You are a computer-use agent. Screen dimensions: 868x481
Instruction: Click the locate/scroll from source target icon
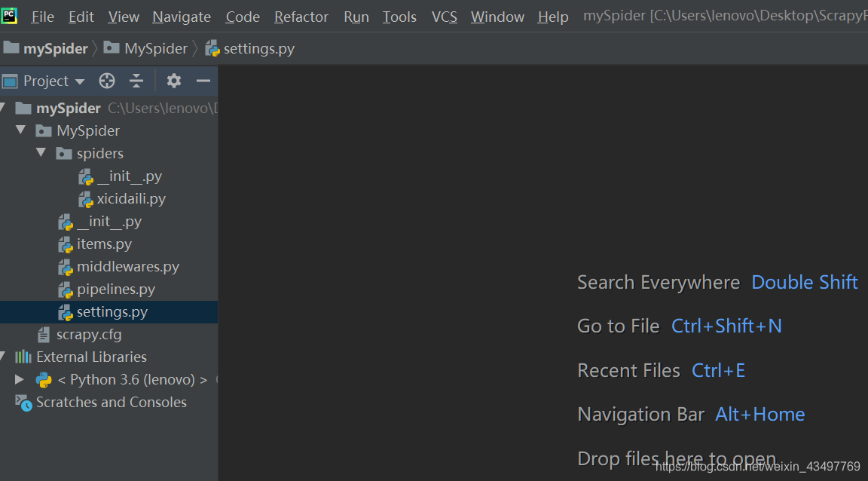(x=107, y=81)
